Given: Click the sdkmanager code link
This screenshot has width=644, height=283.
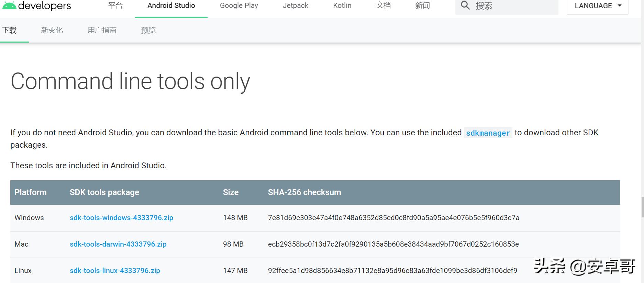Looking at the screenshot, I should (x=488, y=133).
